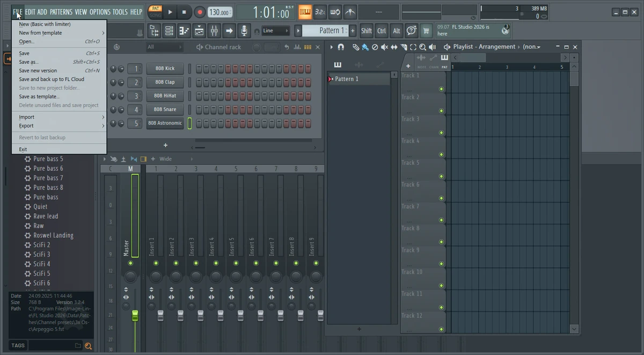
Task: Click the Channel rack undo arrow icon
Action: click(x=287, y=47)
